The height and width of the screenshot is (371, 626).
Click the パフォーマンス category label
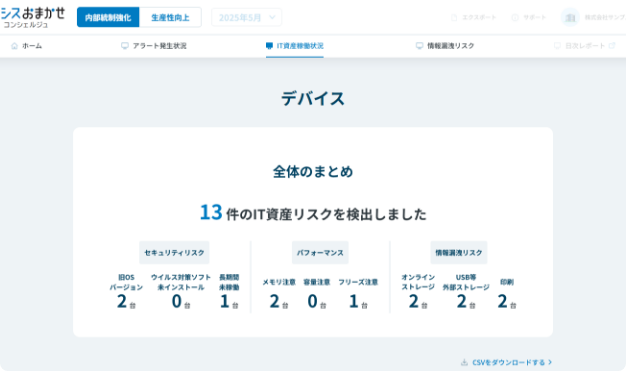pos(320,252)
